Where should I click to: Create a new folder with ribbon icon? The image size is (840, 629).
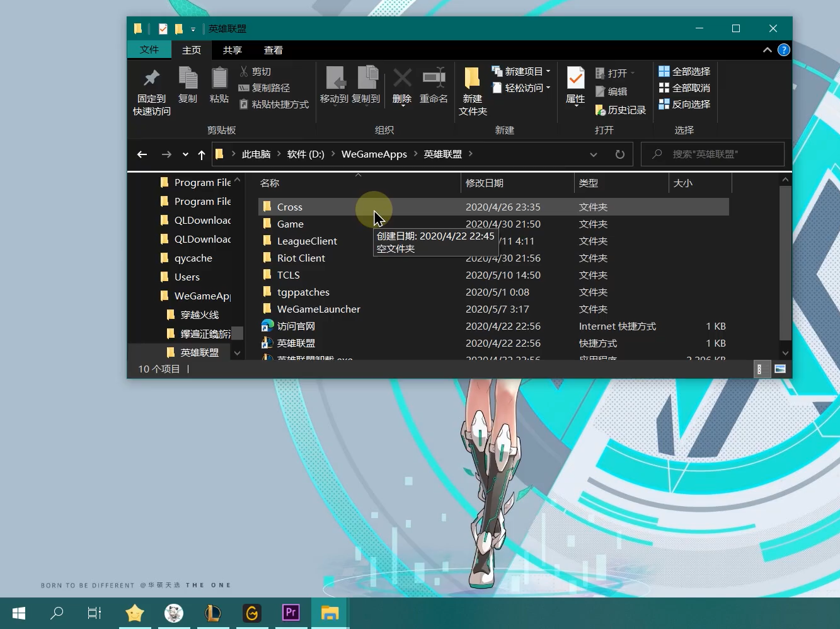pos(473,79)
